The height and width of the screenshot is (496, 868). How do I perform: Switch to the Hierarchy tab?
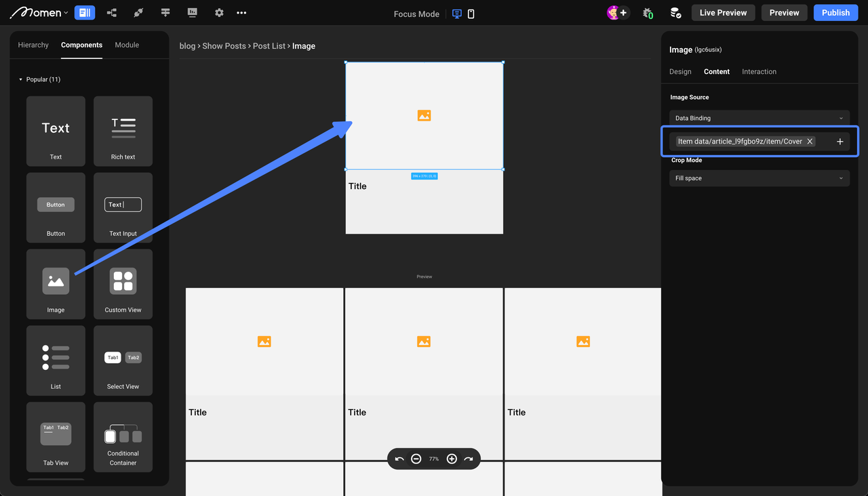(x=33, y=45)
